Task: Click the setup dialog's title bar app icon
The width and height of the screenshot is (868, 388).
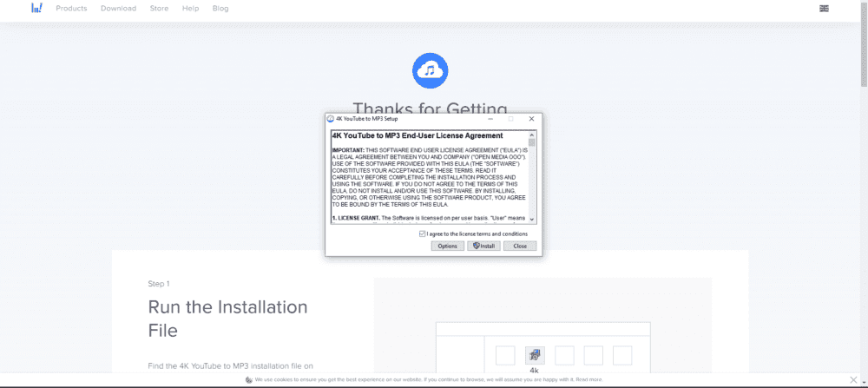Action: [331, 119]
